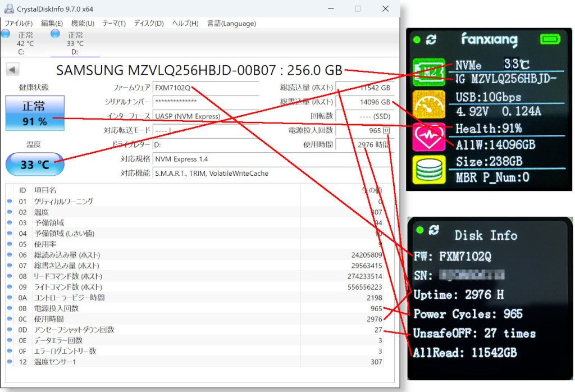The image size is (575, 392).
Task: Click the 正常 91 % health status button
Action: pyautogui.click(x=35, y=113)
